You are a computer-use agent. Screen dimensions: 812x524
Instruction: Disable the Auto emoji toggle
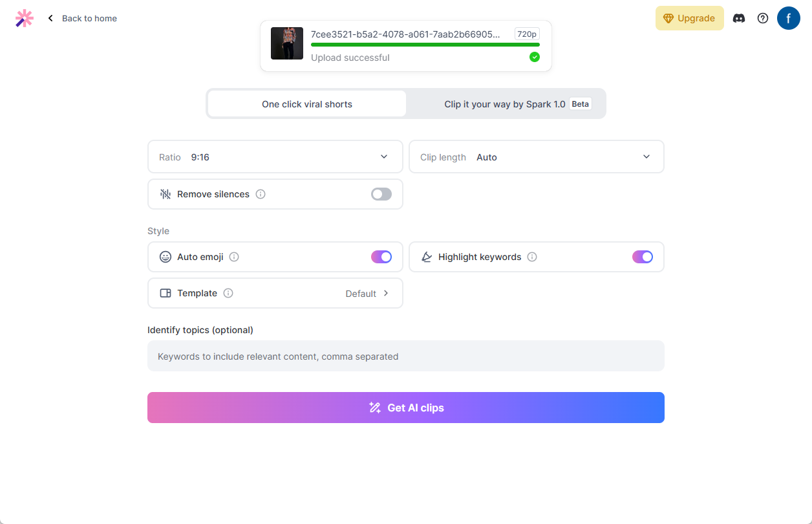coord(381,257)
